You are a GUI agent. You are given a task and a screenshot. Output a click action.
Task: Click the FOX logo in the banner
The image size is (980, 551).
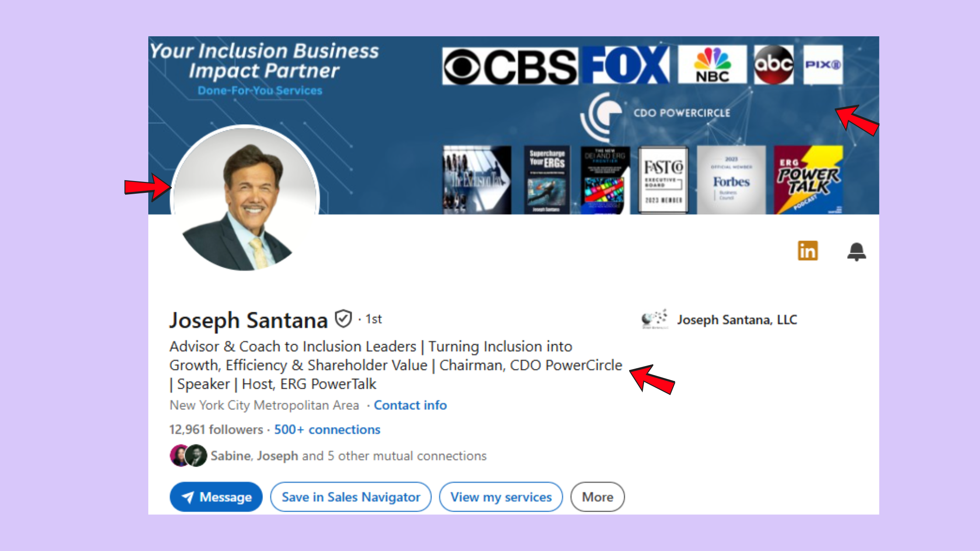point(626,65)
